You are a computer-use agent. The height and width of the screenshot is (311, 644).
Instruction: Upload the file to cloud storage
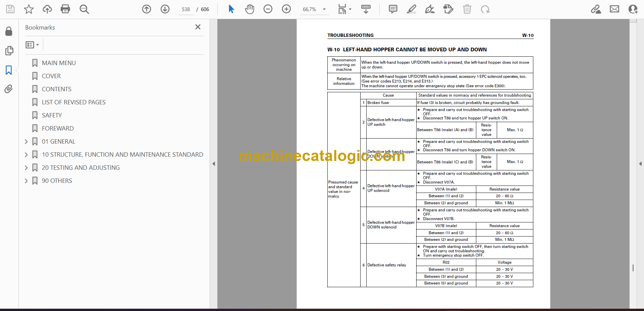(47, 9)
